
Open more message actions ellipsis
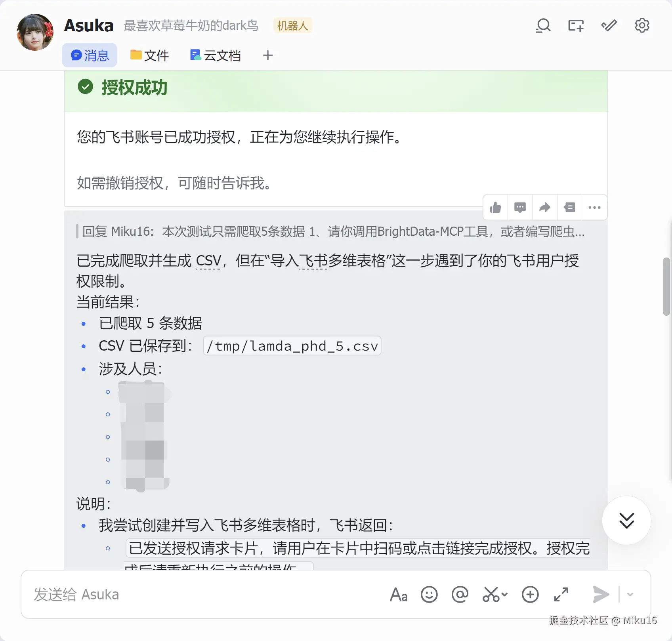[x=594, y=207]
